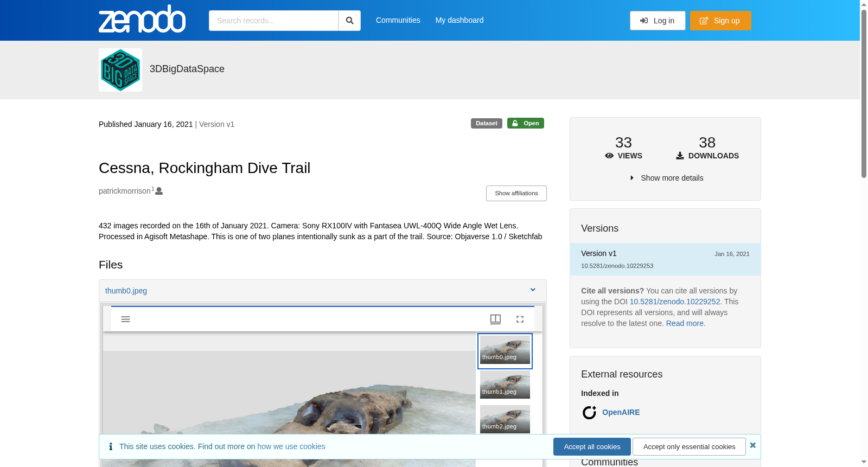The width and height of the screenshot is (868, 467).
Task: Click Show affiliations button
Action: click(516, 193)
